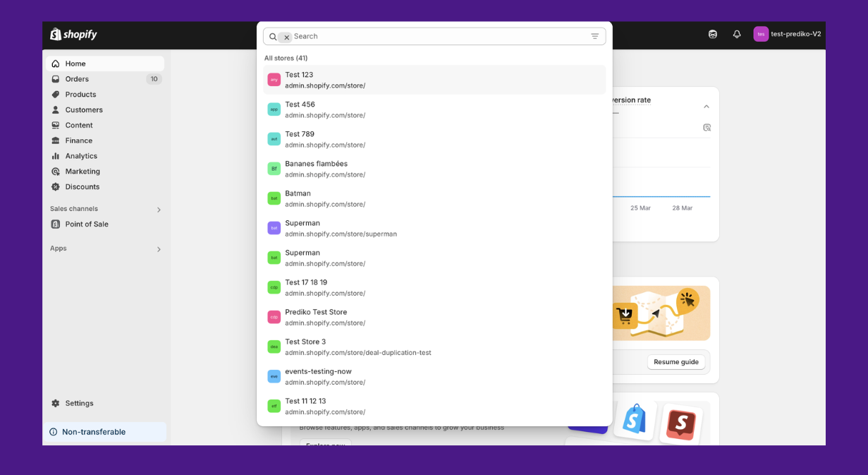Click the Shopify logo

(x=73, y=35)
